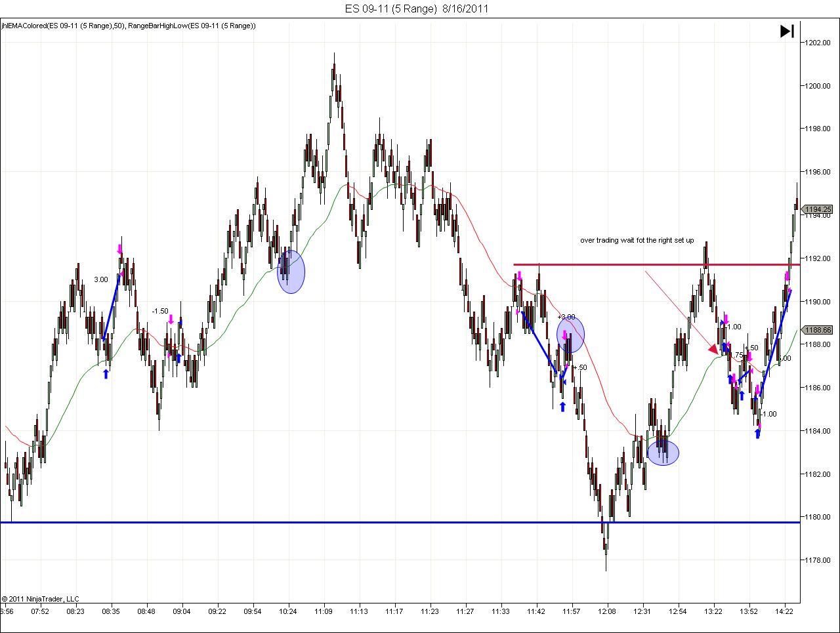The height and width of the screenshot is (633, 840).
Task: Click the 11:33 time axis label
Action: click(x=501, y=611)
